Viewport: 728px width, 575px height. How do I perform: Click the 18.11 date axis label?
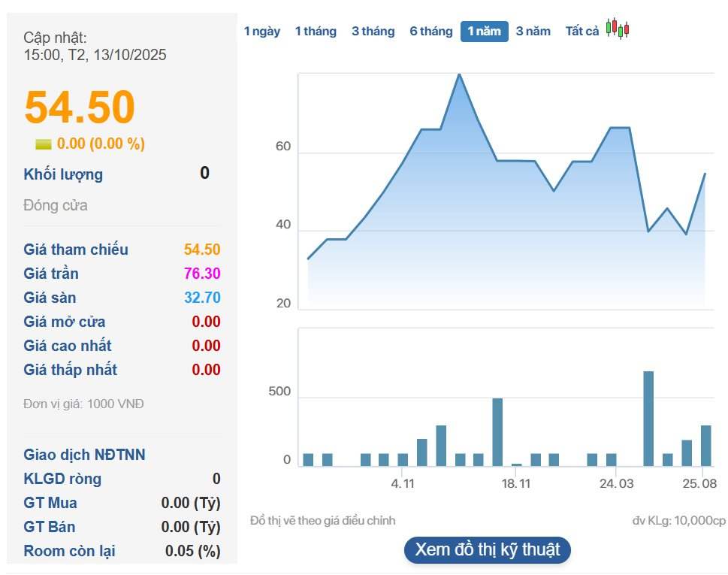(x=515, y=484)
